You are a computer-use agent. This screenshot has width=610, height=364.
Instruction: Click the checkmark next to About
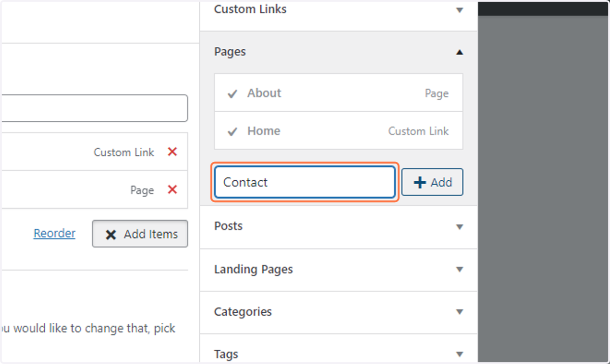pyautogui.click(x=232, y=94)
